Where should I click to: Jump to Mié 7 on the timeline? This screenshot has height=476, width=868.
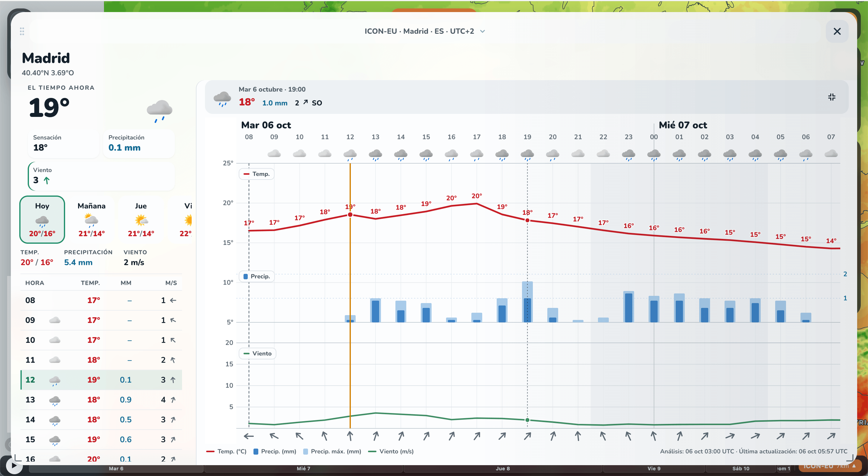[303, 468]
